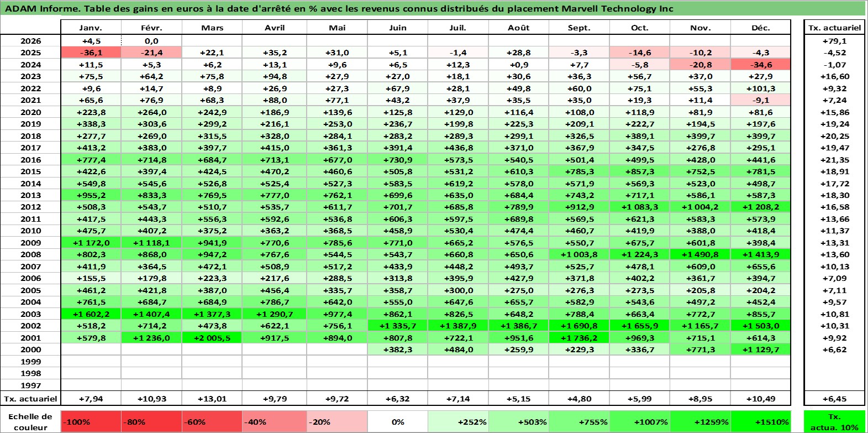This screenshot has width=868, height=433.
Task: Click the 2026 year row label
Action: coord(30,41)
